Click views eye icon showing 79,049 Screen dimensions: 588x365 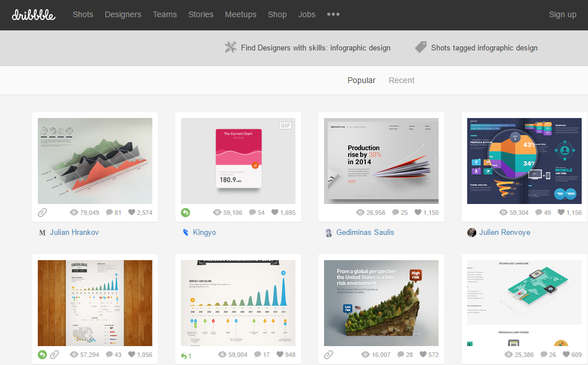[x=74, y=213]
